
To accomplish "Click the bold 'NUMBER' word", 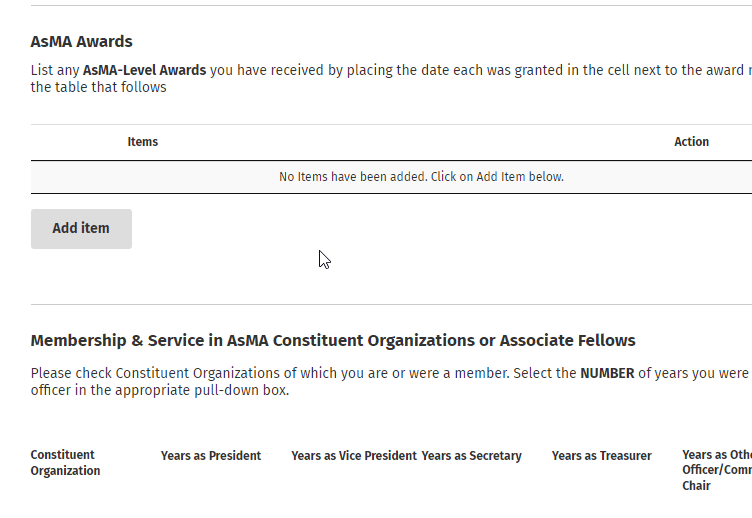I will 607,373.
